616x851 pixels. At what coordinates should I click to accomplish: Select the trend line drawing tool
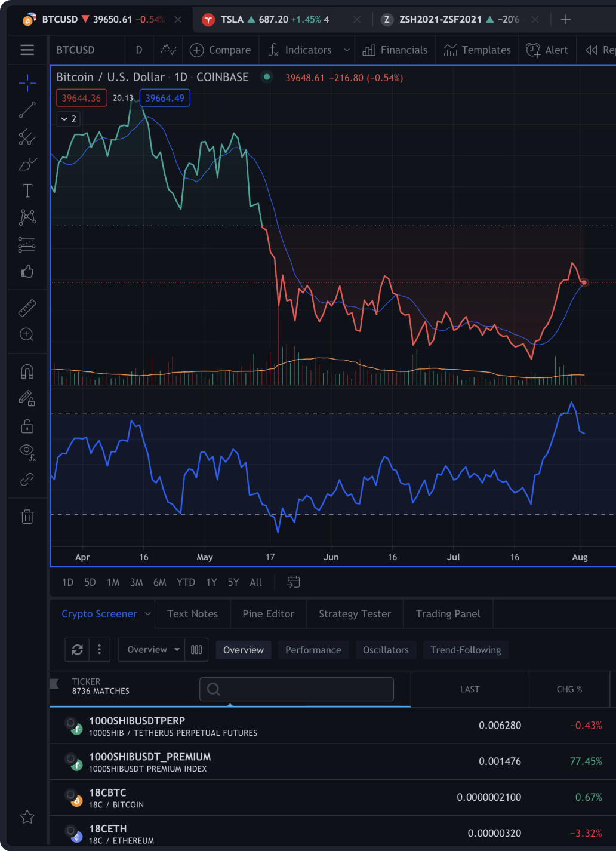(27, 110)
